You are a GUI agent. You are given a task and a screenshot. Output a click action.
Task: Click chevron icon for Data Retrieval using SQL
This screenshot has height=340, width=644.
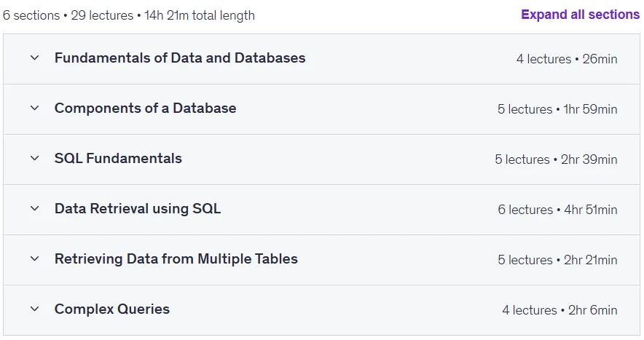pyautogui.click(x=35, y=209)
